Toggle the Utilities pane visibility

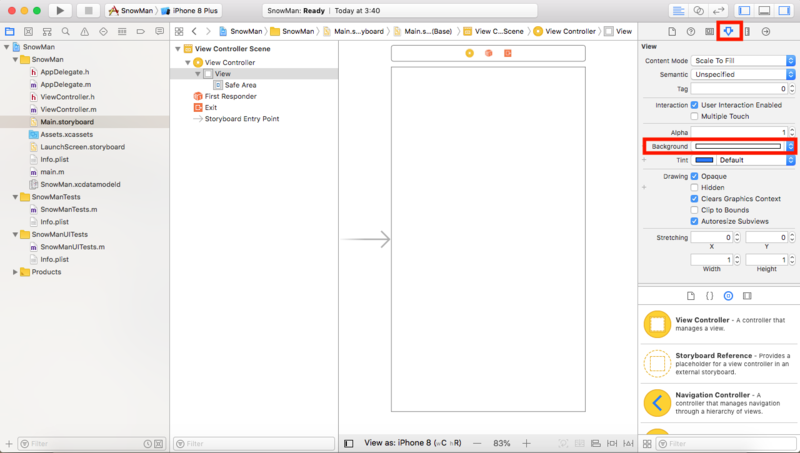(784, 10)
